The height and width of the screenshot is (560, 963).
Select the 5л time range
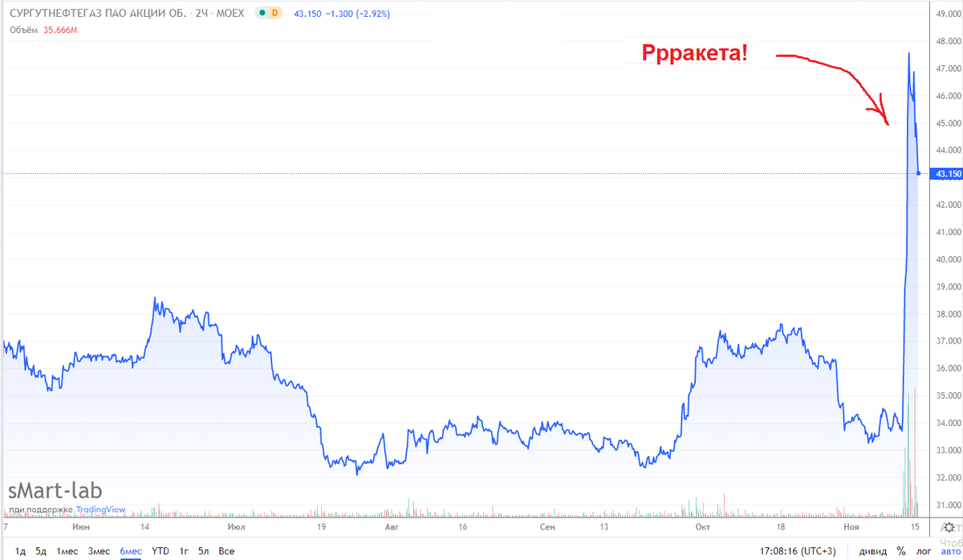tap(204, 551)
